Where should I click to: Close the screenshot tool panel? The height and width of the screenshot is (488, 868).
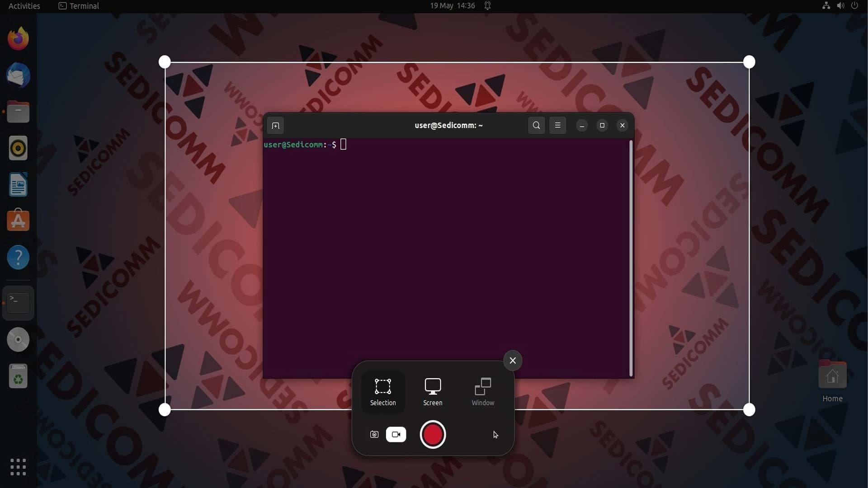pyautogui.click(x=513, y=361)
